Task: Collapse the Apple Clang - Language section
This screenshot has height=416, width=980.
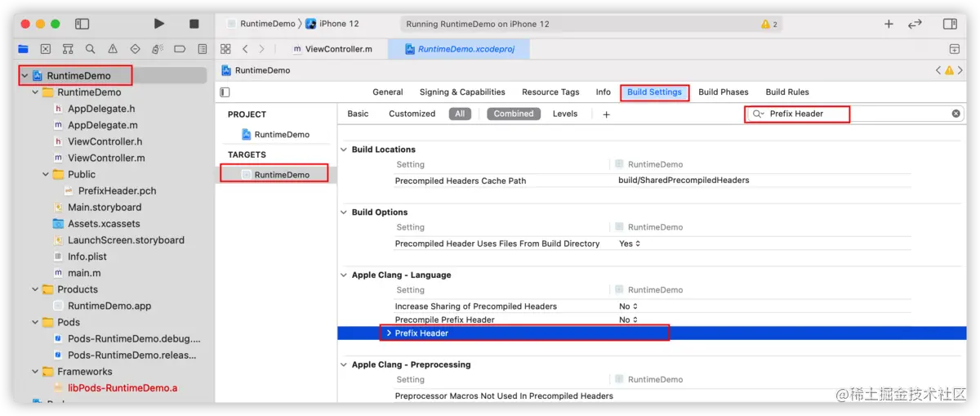Action: pos(344,275)
